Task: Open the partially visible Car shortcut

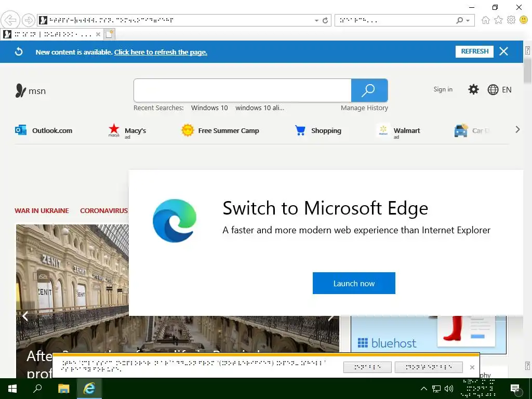Action: point(472,130)
